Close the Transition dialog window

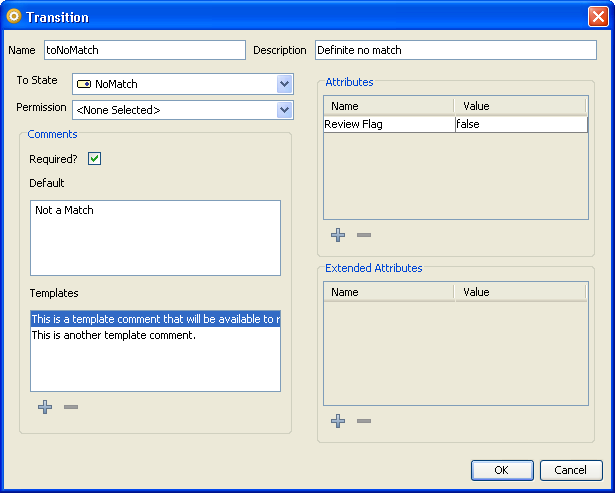598,17
